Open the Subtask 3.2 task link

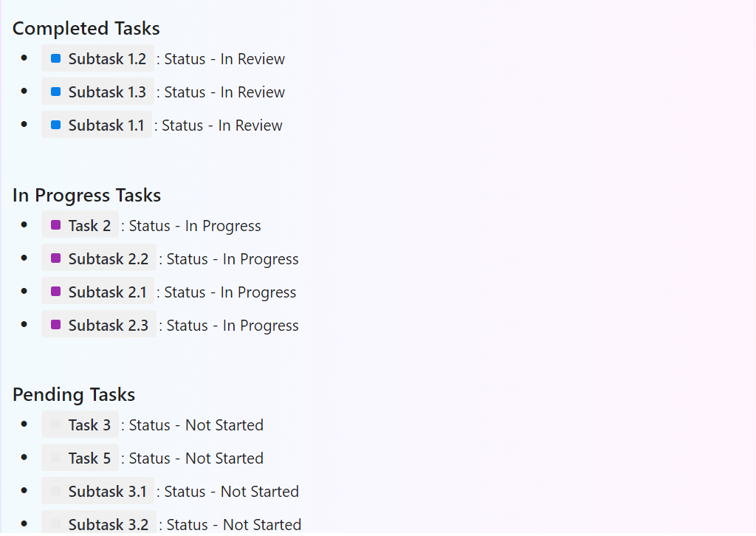(99, 523)
